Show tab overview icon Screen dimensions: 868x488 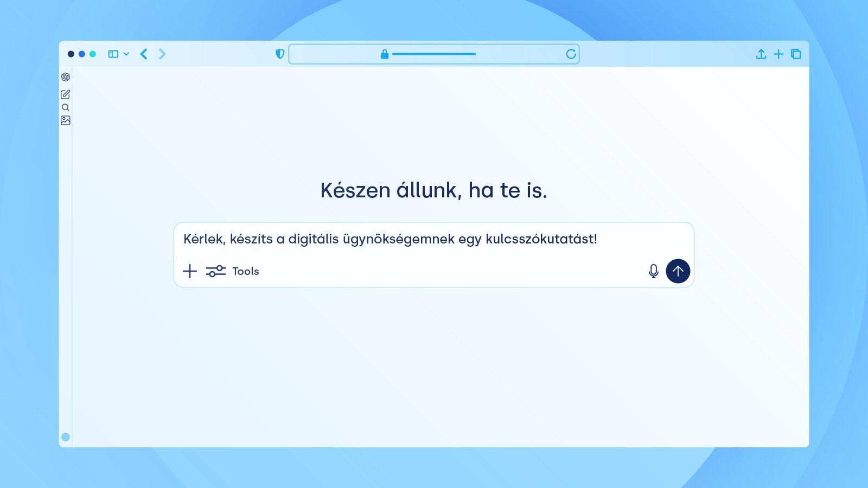point(796,54)
